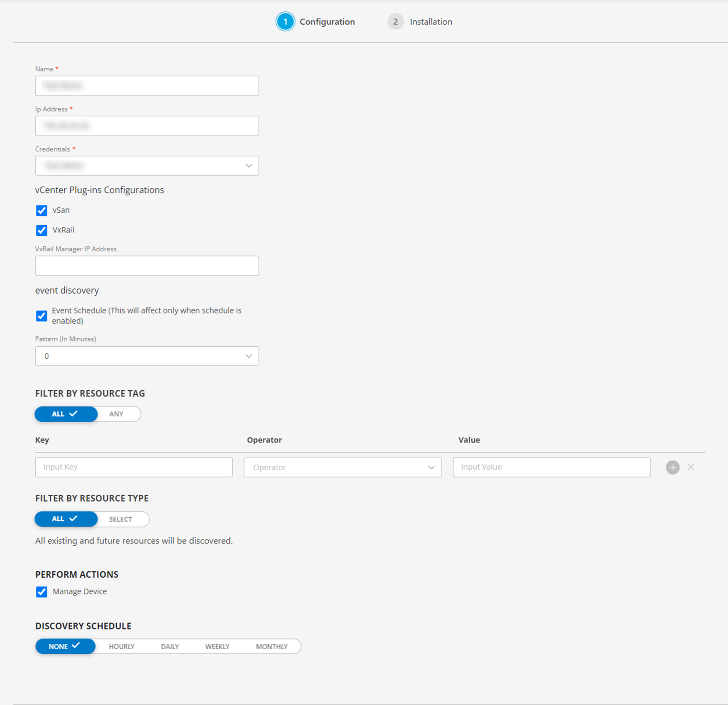Set resource type filter to SELECT
Screen dimensions: 728x705
(120, 519)
